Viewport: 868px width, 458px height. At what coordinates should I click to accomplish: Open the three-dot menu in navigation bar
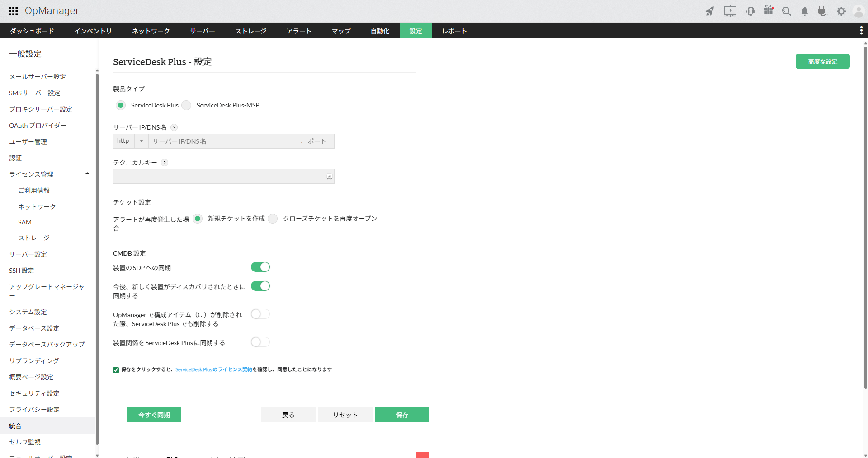(861, 30)
